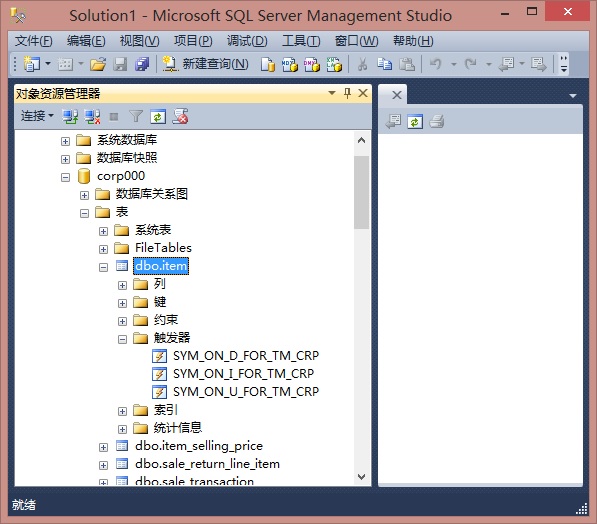Collapse the 触发器 folder
Viewport: 597px width, 524px height.
pyautogui.click(x=122, y=339)
